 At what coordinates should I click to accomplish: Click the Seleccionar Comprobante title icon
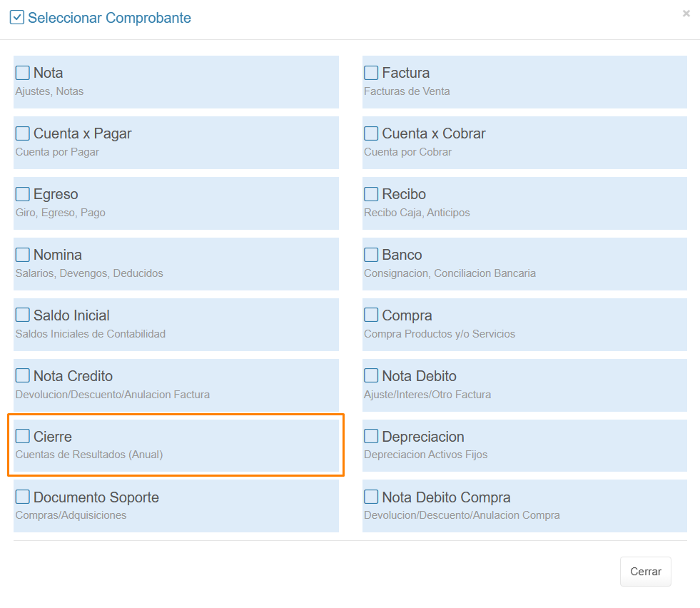pos(17,18)
